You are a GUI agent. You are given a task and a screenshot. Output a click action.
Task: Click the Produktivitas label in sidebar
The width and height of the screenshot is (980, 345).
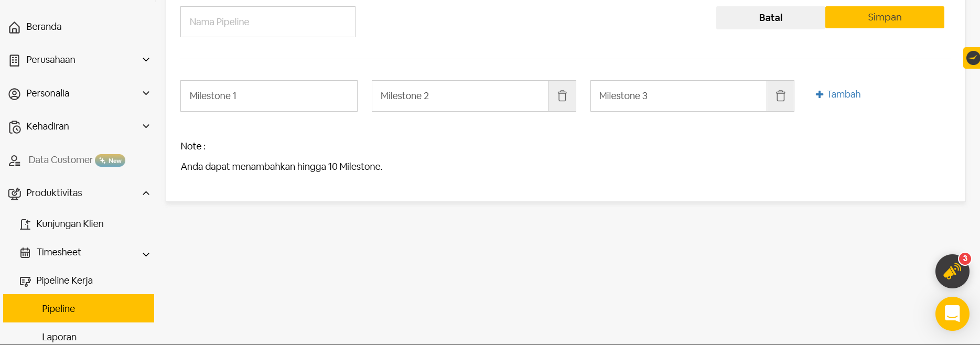[54, 193]
